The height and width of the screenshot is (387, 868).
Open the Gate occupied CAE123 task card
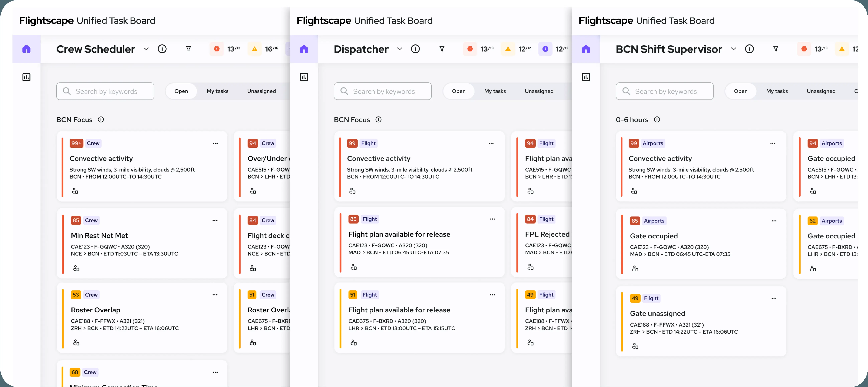coord(701,244)
